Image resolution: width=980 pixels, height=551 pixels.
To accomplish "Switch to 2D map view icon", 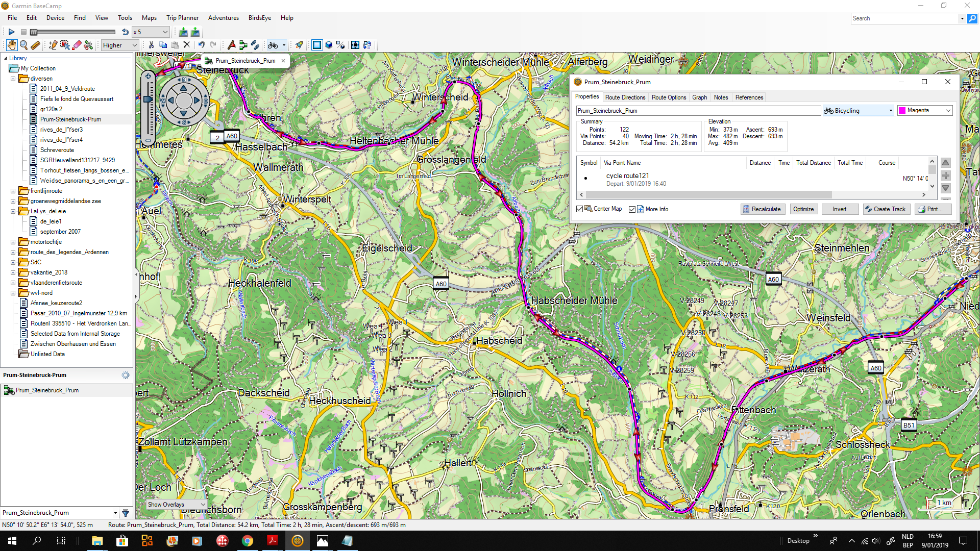I will (x=317, y=45).
